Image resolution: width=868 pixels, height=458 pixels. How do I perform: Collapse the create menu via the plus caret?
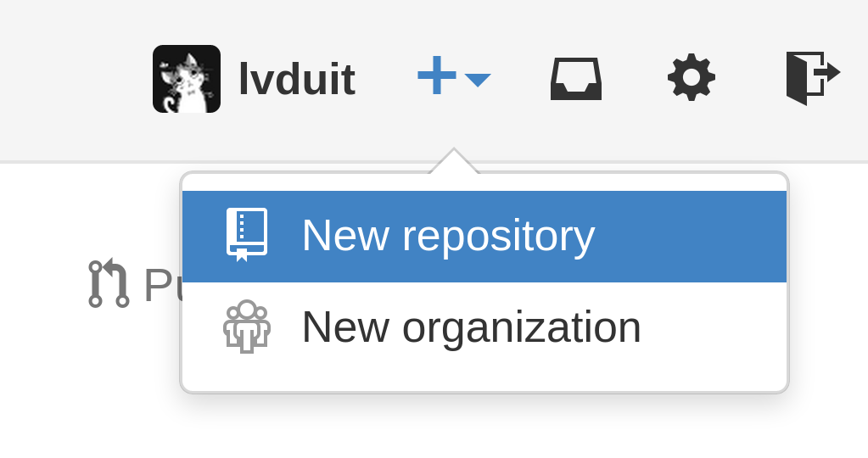(x=478, y=81)
